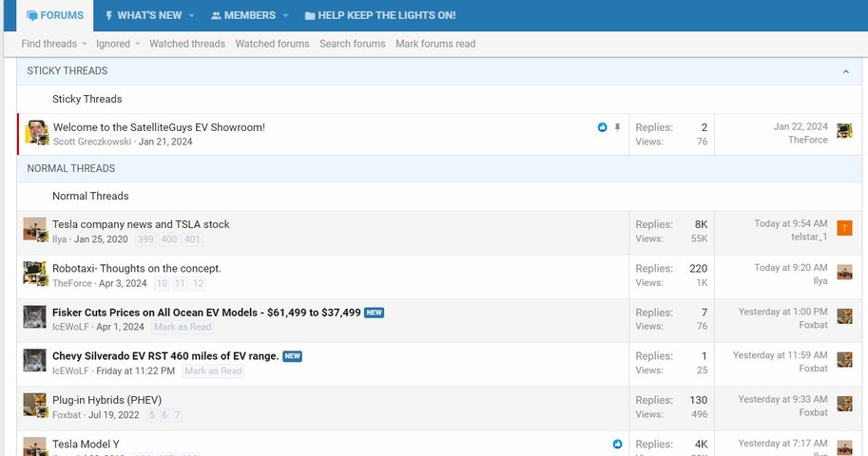868x456 pixels.
Task: Open Scott Greczkowski's avatar on Welcome thread
Action: (x=36, y=133)
